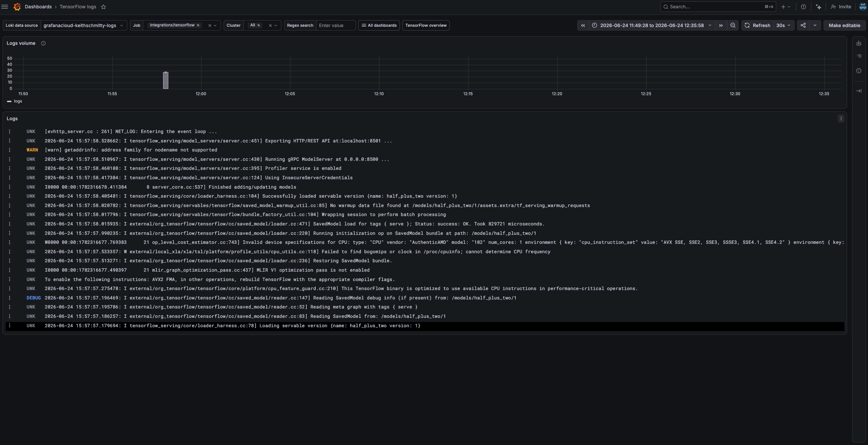The height and width of the screenshot is (445, 868).
Task: Select the No warmup data file found log
Action: 425,206
